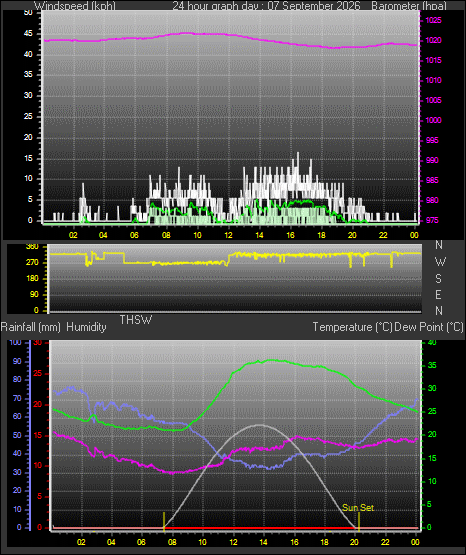Click the Sun Set marker label
This screenshot has width=466, height=555.
point(358,508)
